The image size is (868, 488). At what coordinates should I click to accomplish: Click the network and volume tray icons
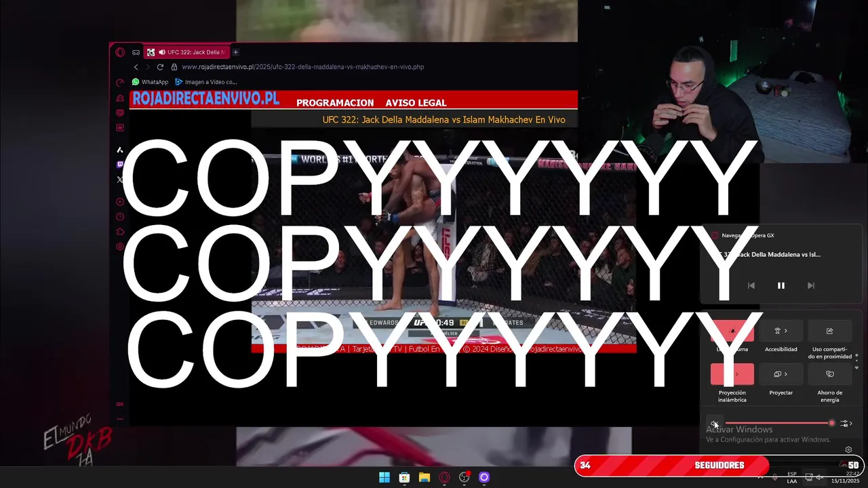point(814,477)
